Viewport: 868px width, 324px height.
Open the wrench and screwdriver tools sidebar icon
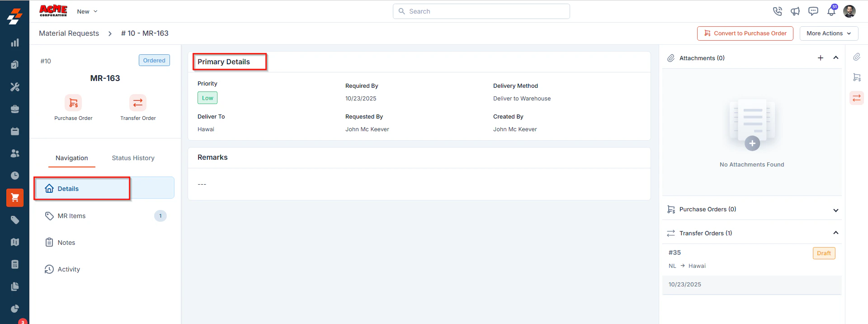coord(15,87)
